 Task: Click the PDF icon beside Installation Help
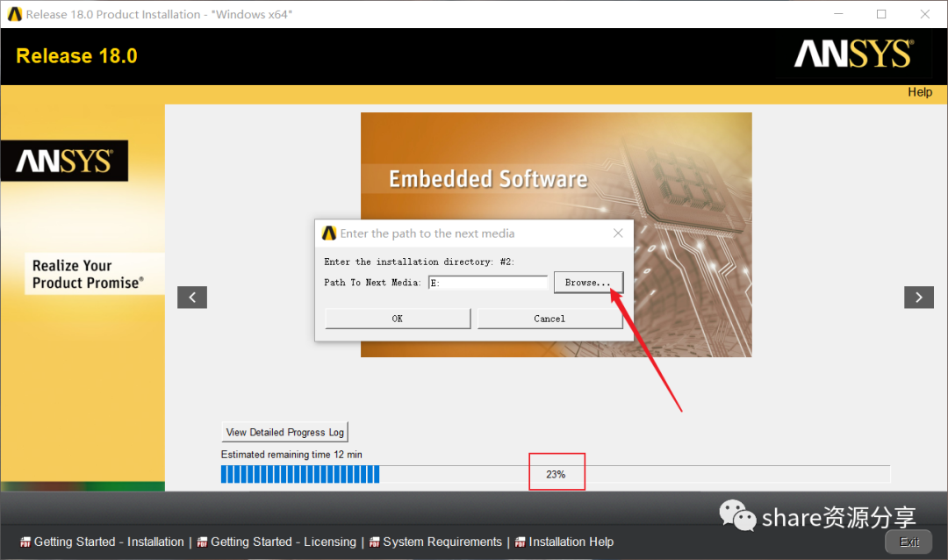(520, 542)
